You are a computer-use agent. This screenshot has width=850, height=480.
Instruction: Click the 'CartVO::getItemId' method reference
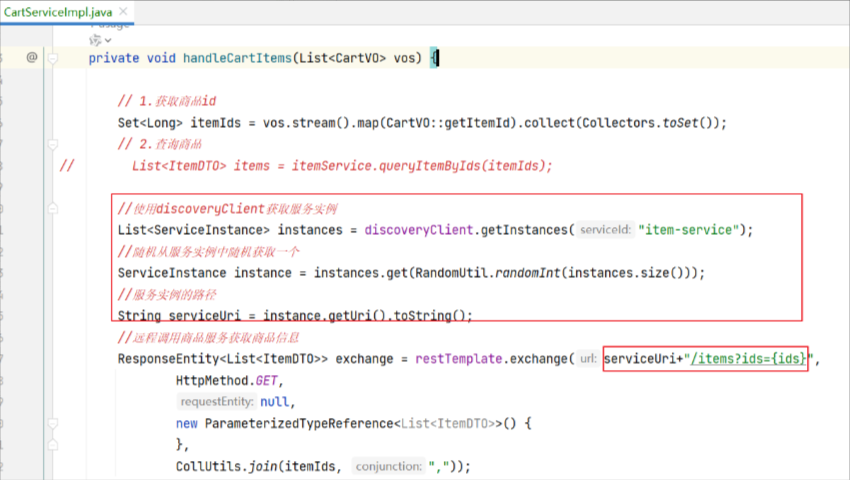click(448, 123)
